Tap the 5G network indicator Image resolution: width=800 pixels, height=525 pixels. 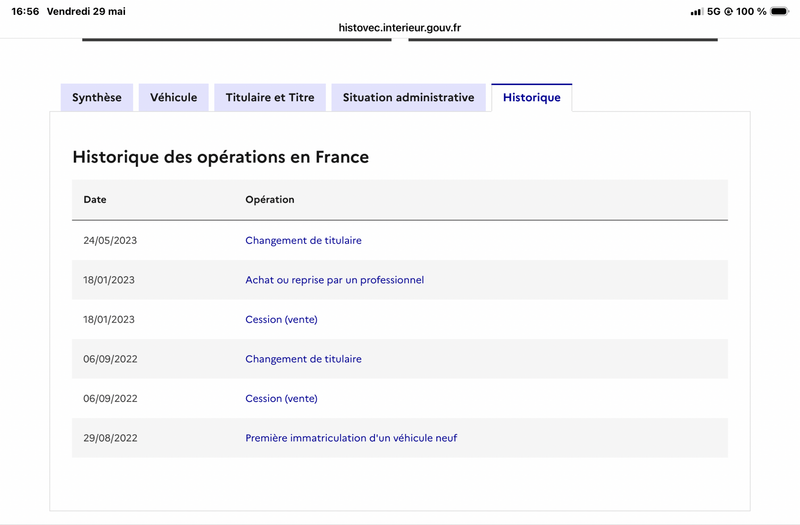(713, 11)
